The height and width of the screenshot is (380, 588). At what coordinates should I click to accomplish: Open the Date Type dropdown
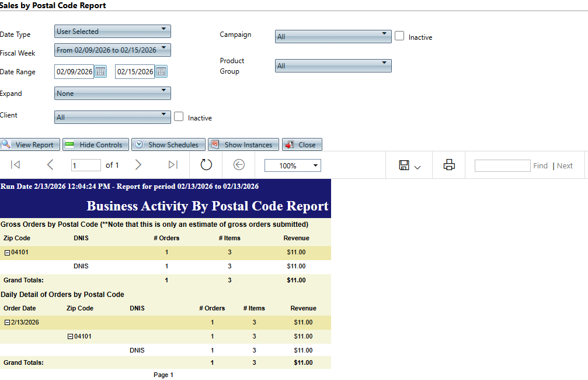click(112, 31)
